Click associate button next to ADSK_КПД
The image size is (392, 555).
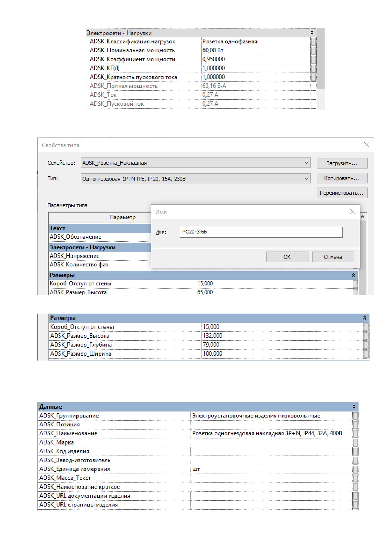(x=314, y=68)
